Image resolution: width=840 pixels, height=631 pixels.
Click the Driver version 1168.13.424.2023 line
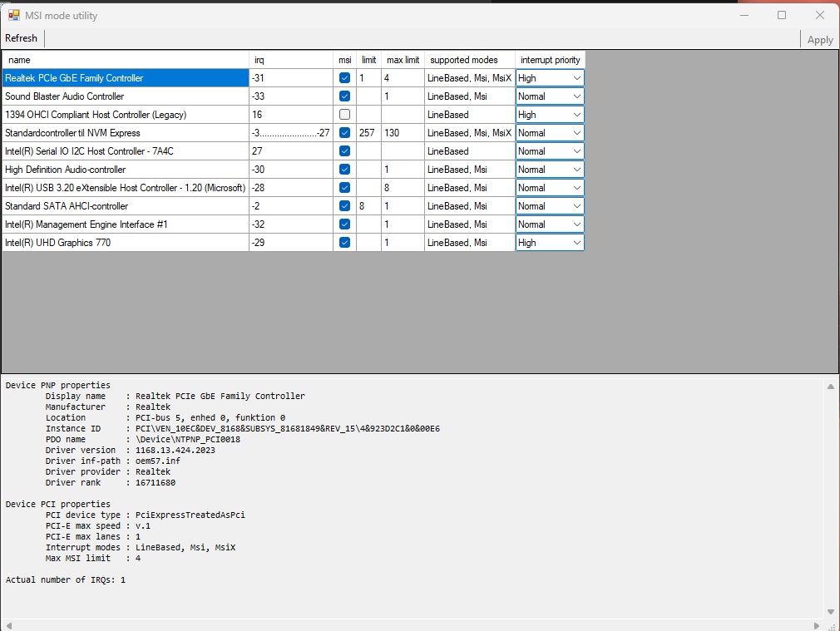click(x=131, y=451)
